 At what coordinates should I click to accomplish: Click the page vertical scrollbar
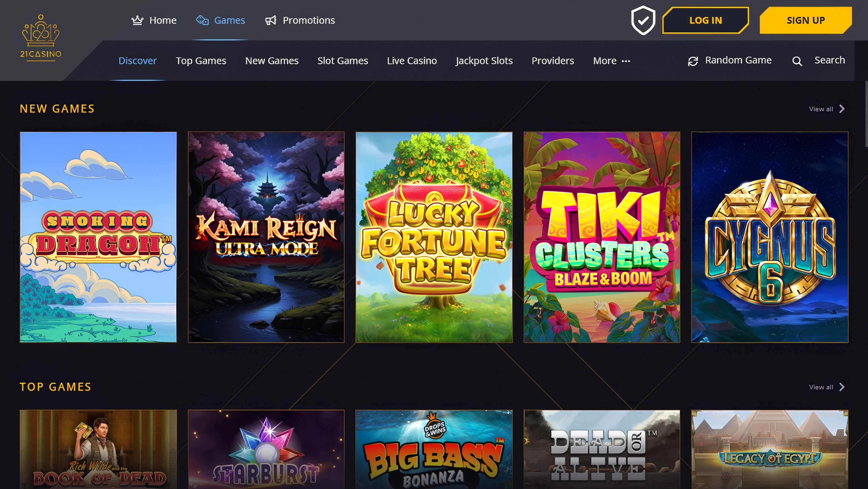pos(866,114)
